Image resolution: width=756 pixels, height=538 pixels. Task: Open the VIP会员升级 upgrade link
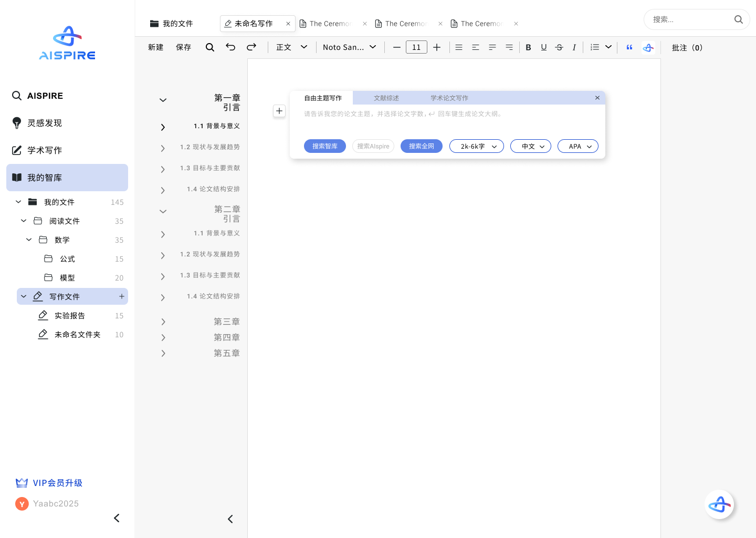pos(57,483)
